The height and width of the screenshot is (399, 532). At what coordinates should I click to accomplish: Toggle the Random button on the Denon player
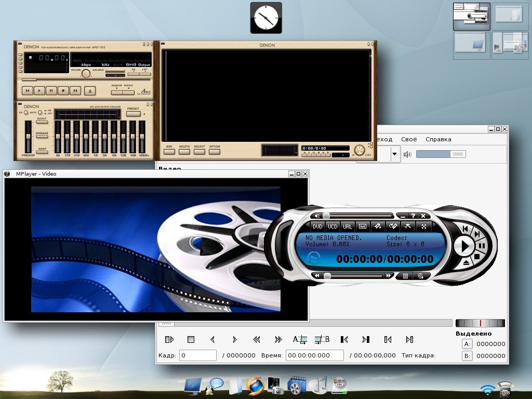117,92
